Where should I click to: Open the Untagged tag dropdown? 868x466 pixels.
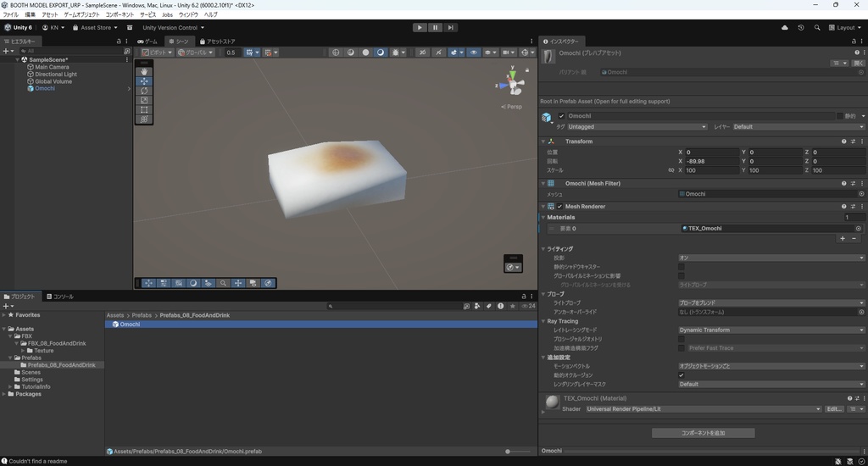[x=636, y=127]
